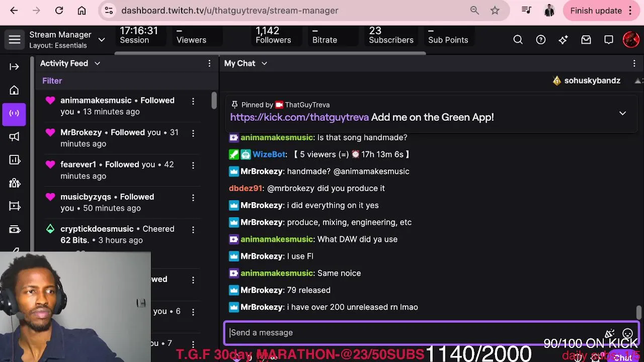Click the browser address bar URL

click(229, 11)
